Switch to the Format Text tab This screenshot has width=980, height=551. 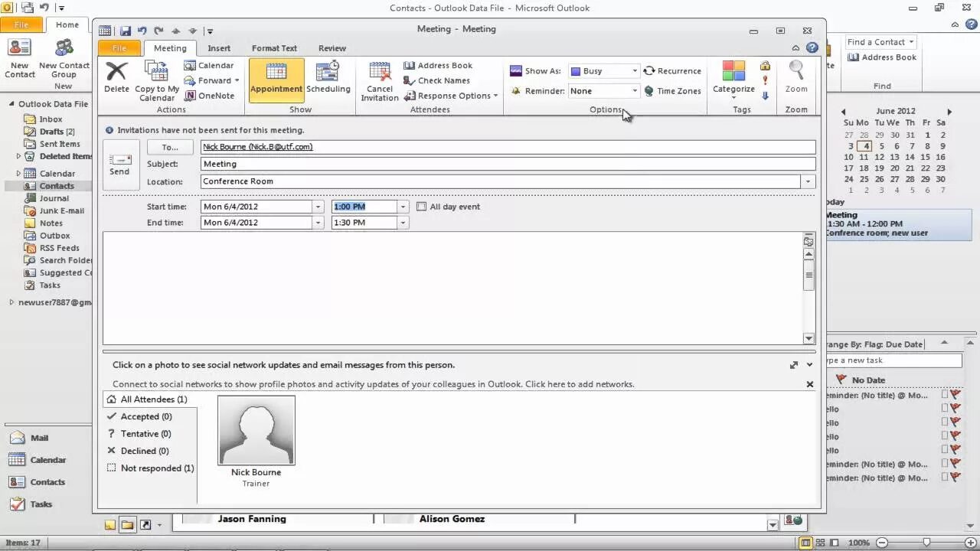point(274,48)
